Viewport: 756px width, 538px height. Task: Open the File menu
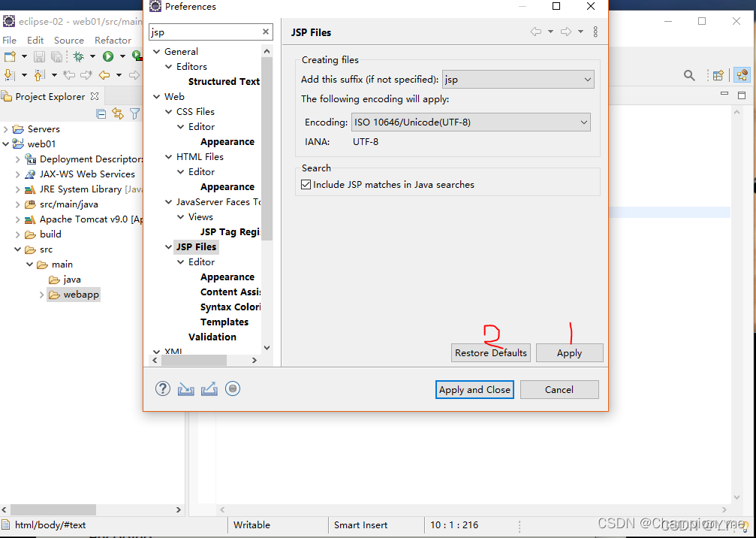point(9,40)
